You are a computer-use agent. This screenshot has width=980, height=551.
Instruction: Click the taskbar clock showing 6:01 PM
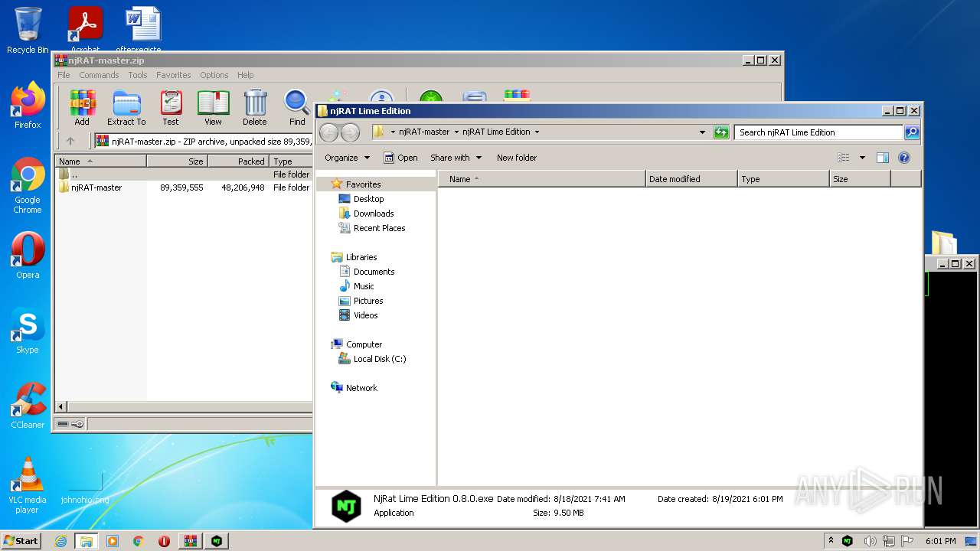(x=940, y=541)
